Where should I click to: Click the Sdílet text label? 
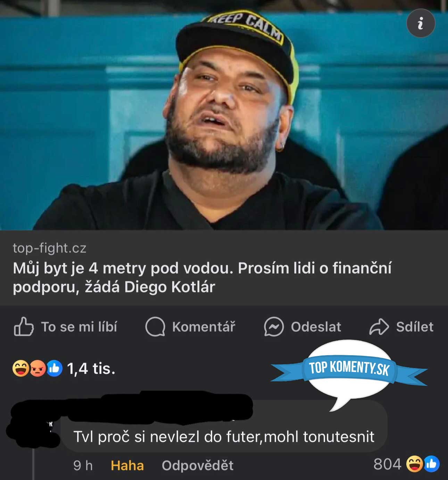[415, 327]
